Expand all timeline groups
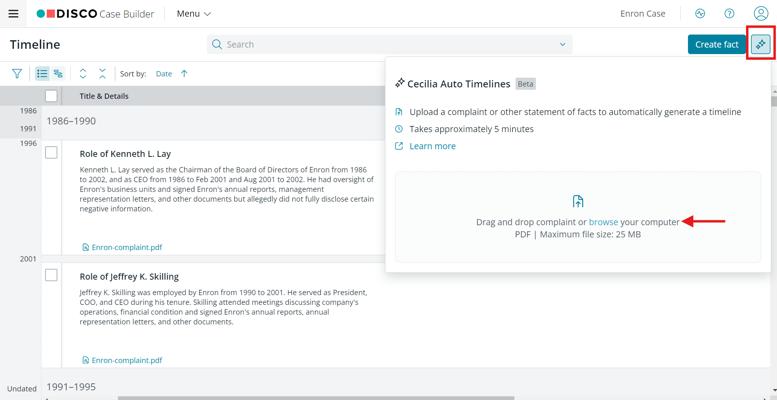The image size is (777, 400). click(82, 74)
